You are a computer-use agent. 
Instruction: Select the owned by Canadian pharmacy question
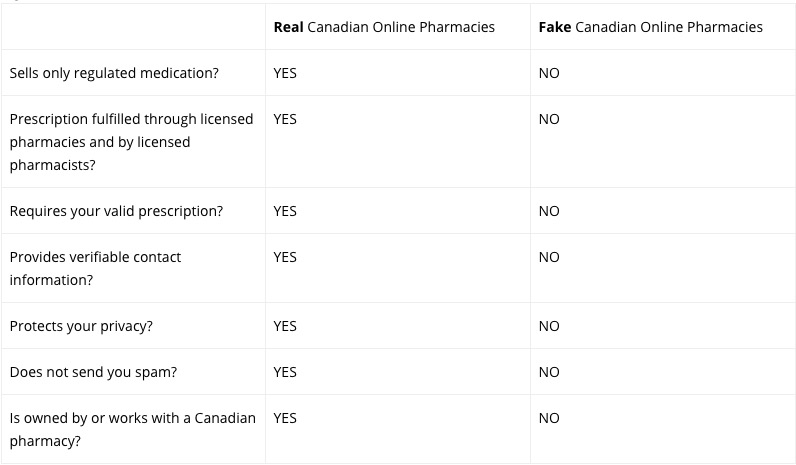[x=132, y=429]
